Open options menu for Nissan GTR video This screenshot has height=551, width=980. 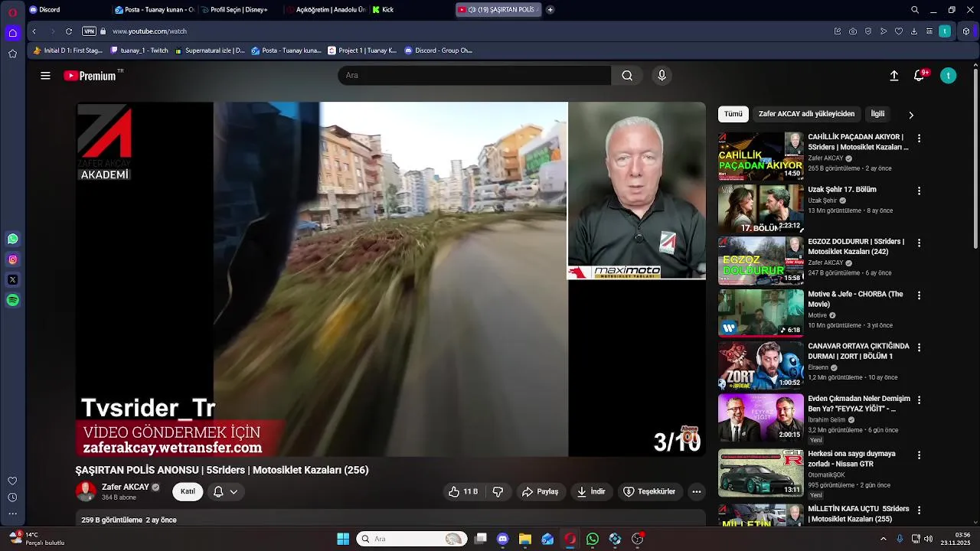click(919, 455)
